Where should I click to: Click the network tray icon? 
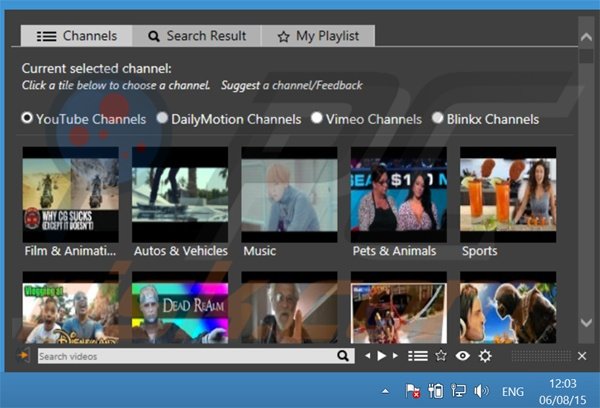click(458, 391)
